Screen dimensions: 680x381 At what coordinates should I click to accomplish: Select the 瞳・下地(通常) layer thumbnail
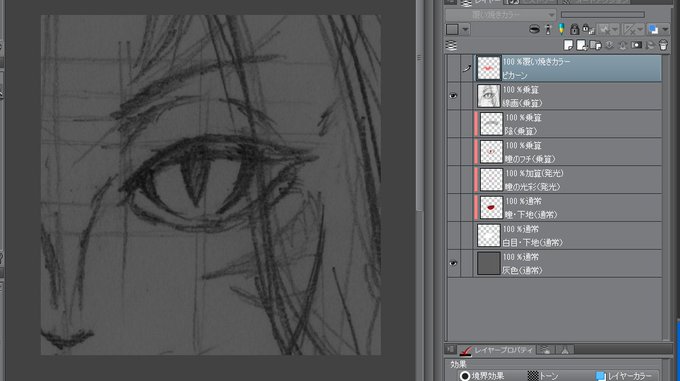point(491,207)
